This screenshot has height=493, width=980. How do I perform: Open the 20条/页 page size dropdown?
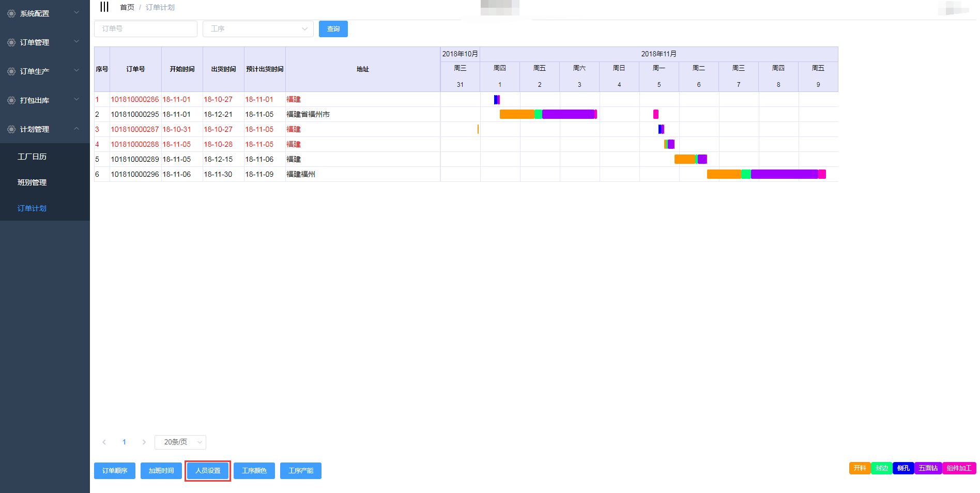click(180, 442)
